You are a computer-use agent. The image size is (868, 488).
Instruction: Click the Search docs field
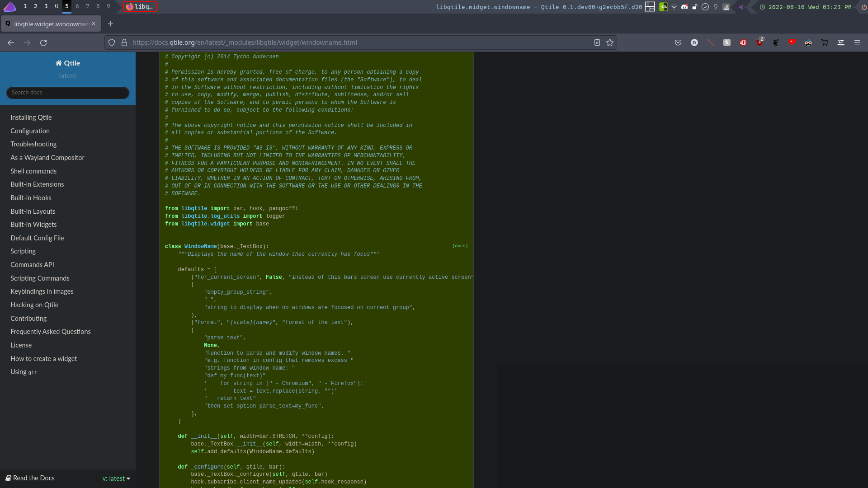pos(68,93)
